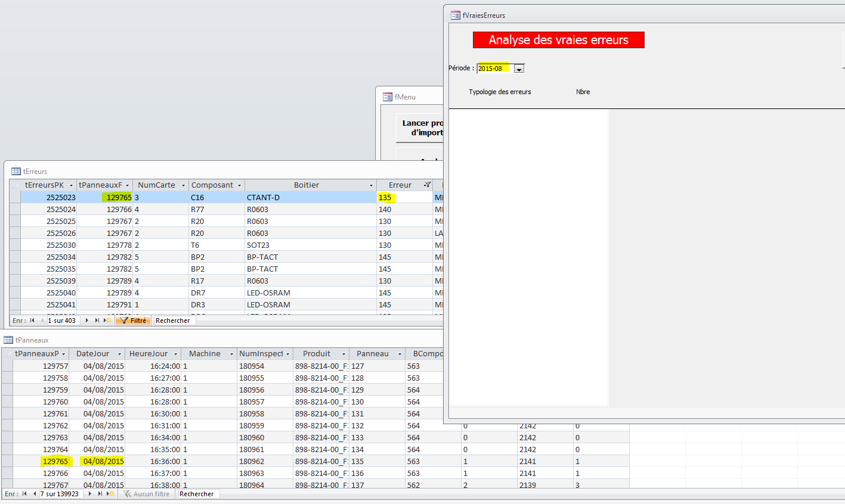This screenshot has height=504, width=845.
Task: Click Boitier cell CTANT-D
Action: (311, 197)
